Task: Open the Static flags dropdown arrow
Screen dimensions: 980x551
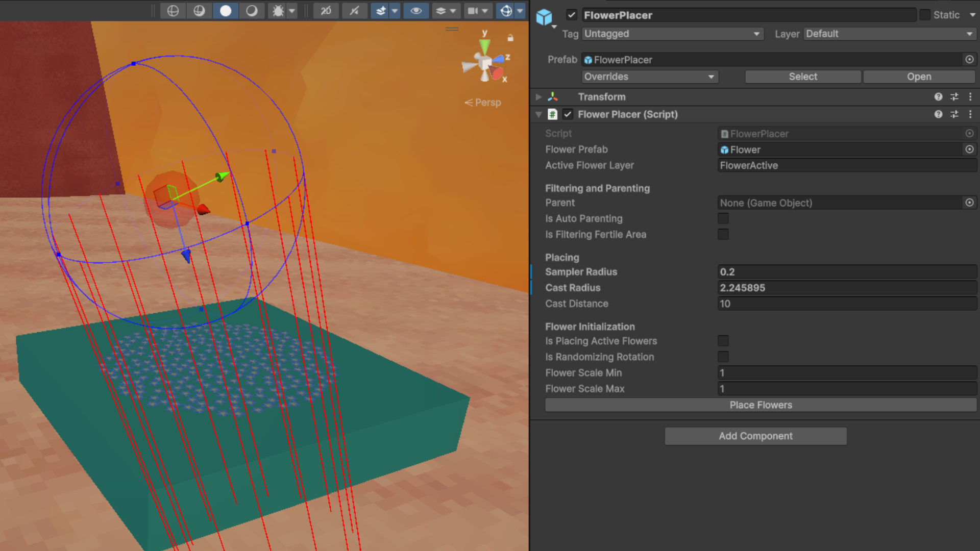Action: (972, 15)
